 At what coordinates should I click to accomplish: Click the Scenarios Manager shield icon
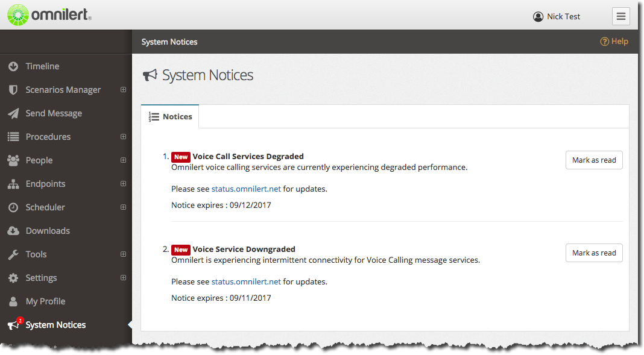pyautogui.click(x=13, y=90)
